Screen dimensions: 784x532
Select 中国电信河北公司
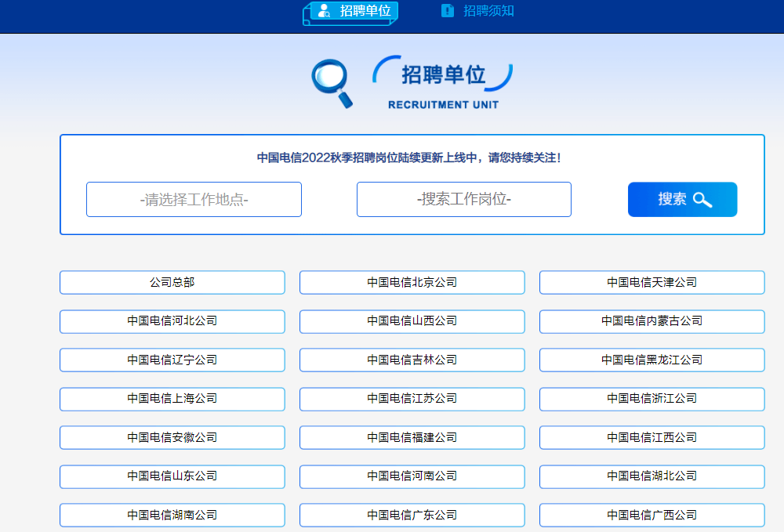pos(172,321)
